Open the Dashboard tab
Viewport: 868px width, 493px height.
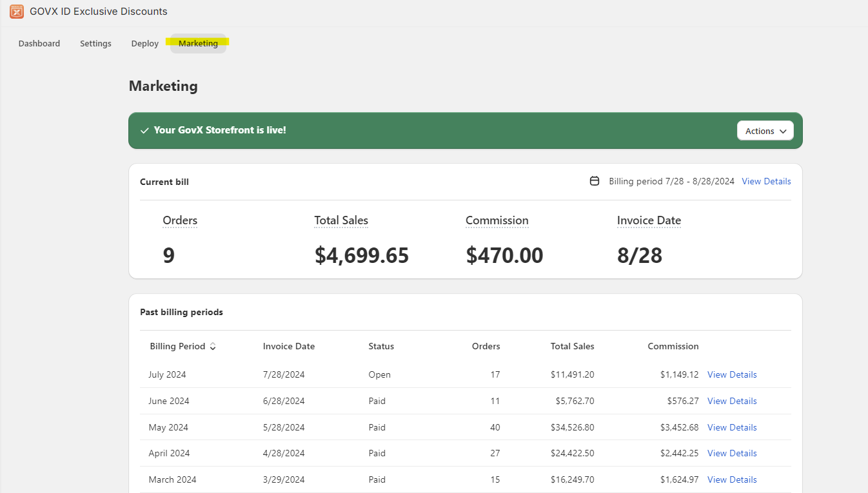click(x=39, y=44)
